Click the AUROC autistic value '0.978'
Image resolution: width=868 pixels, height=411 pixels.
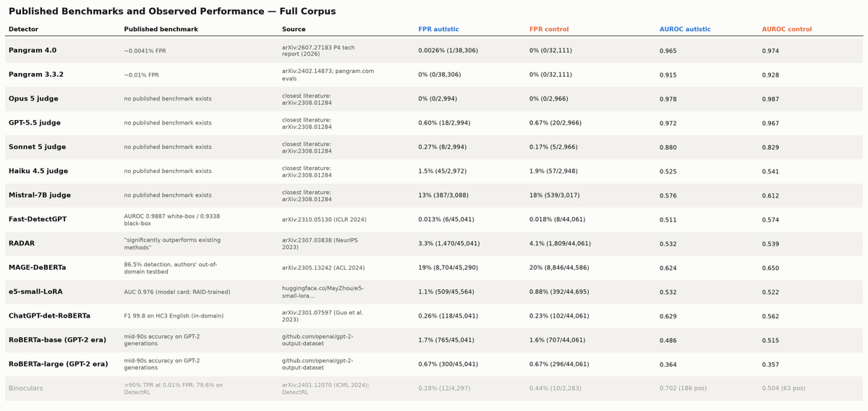click(x=668, y=99)
